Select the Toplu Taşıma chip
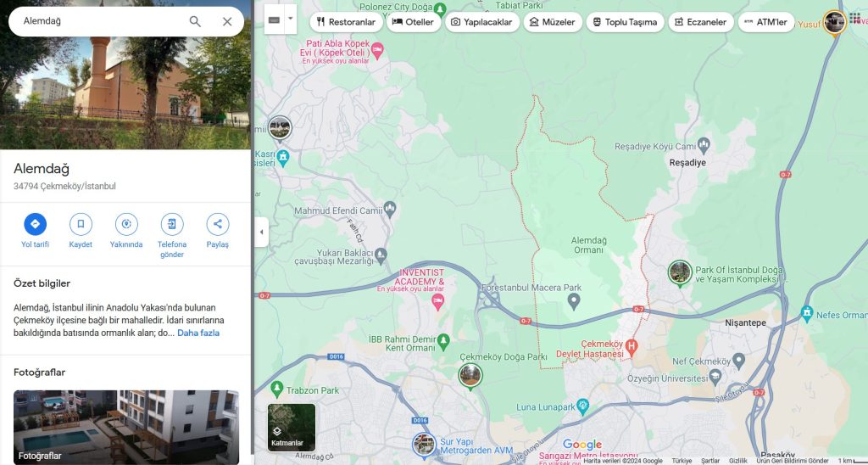 coord(625,22)
